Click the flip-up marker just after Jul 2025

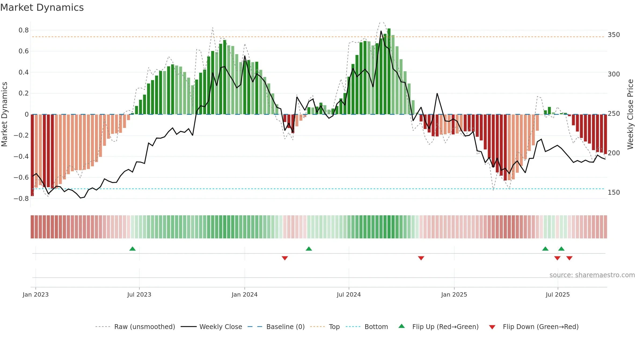click(x=561, y=249)
